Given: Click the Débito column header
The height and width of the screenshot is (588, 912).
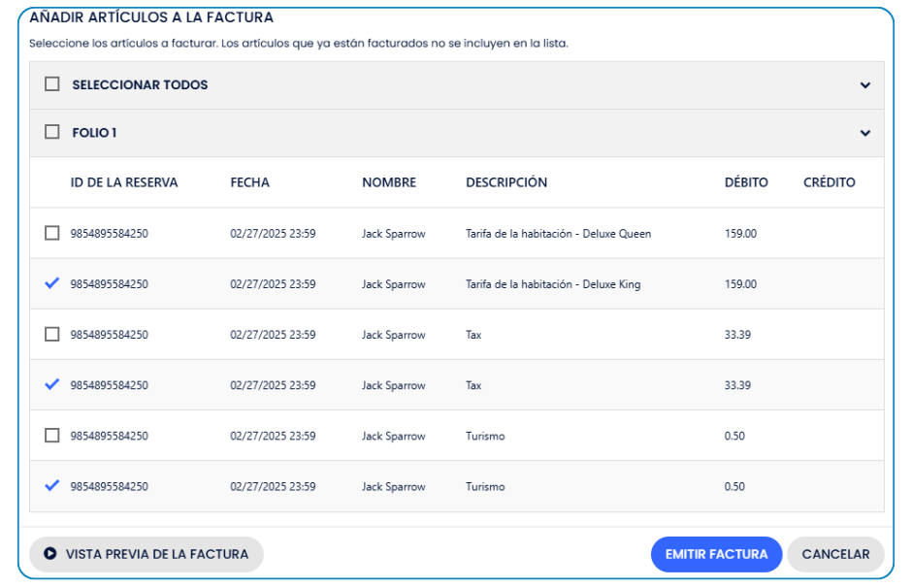Looking at the screenshot, I should 746,182.
